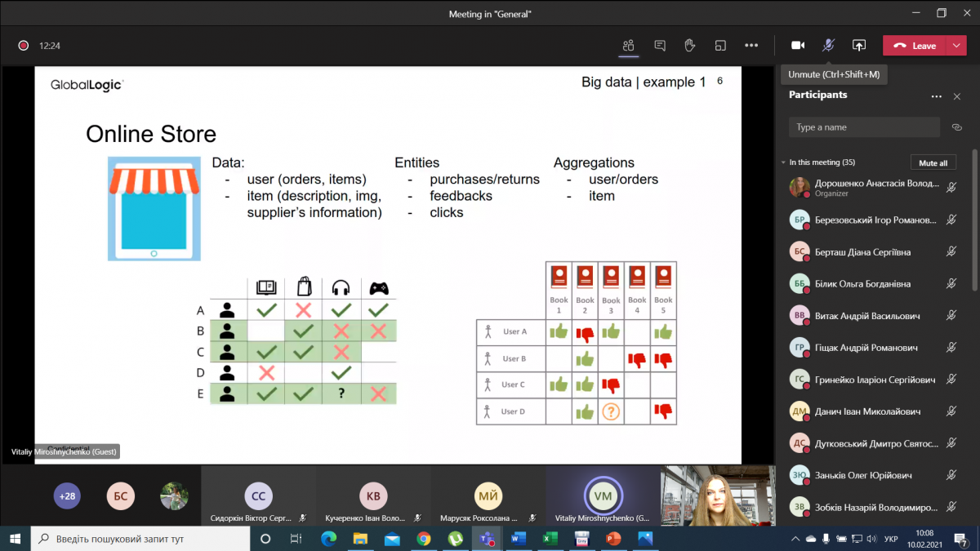Screen dimensions: 980x551
Task: Click the Mute all button
Action: pyautogui.click(x=933, y=162)
